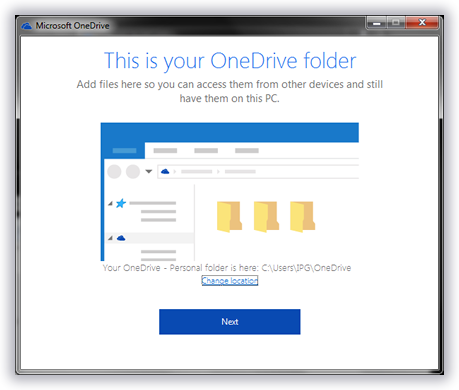
Task: Open the Change location link
Action: click(230, 281)
